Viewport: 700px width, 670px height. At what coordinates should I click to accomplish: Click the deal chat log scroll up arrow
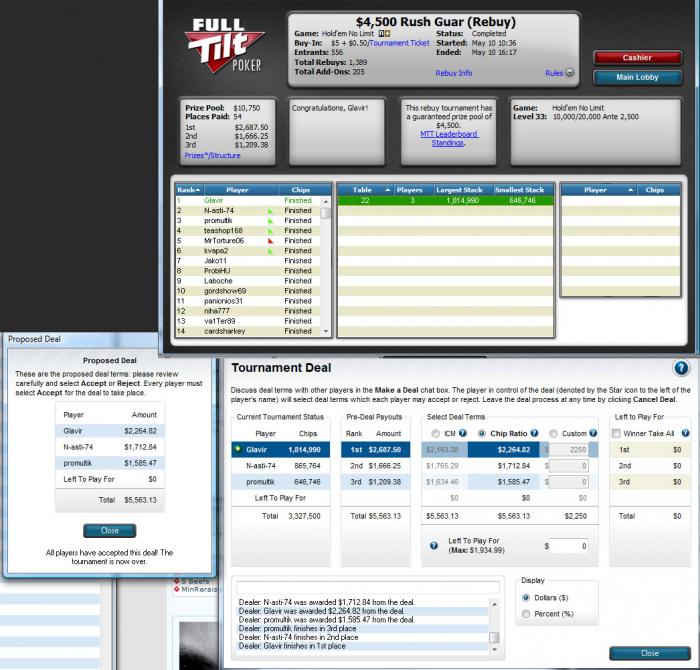click(494, 603)
